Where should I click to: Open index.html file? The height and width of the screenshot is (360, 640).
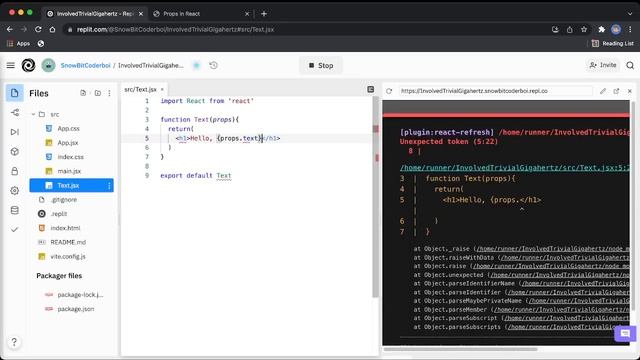[x=65, y=228]
